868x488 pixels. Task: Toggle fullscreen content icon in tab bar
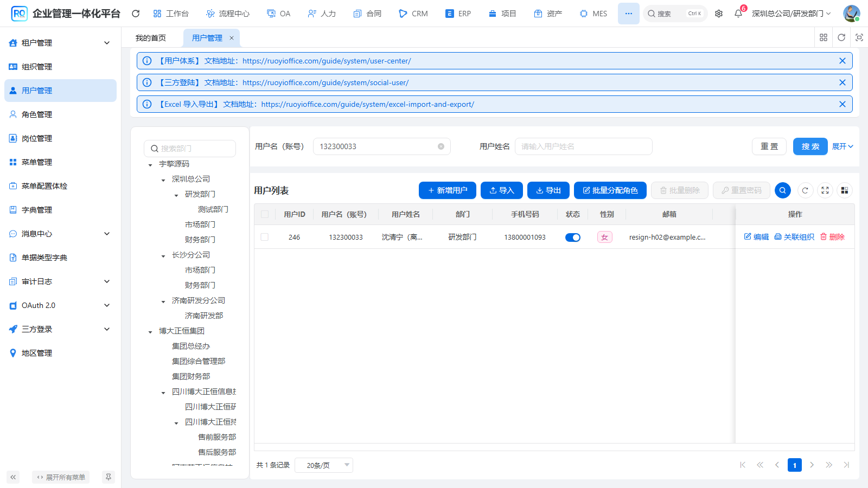pyautogui.click(x=859, y=37)
